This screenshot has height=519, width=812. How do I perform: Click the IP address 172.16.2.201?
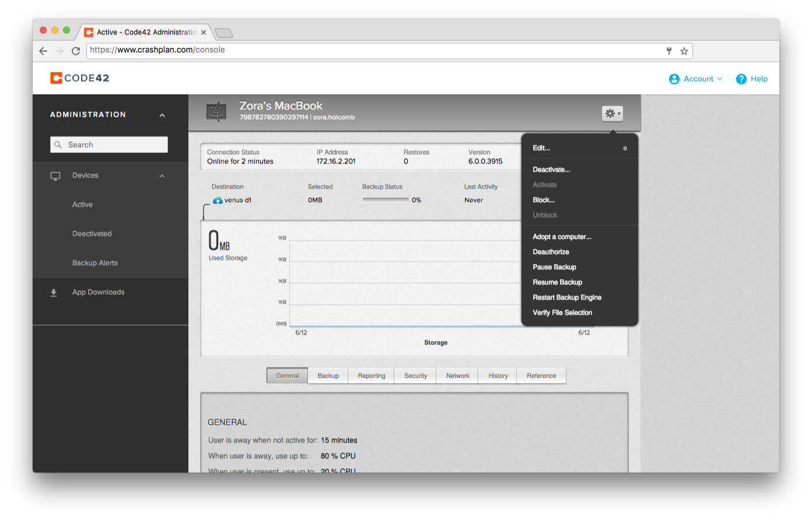[x=336, y=162]
